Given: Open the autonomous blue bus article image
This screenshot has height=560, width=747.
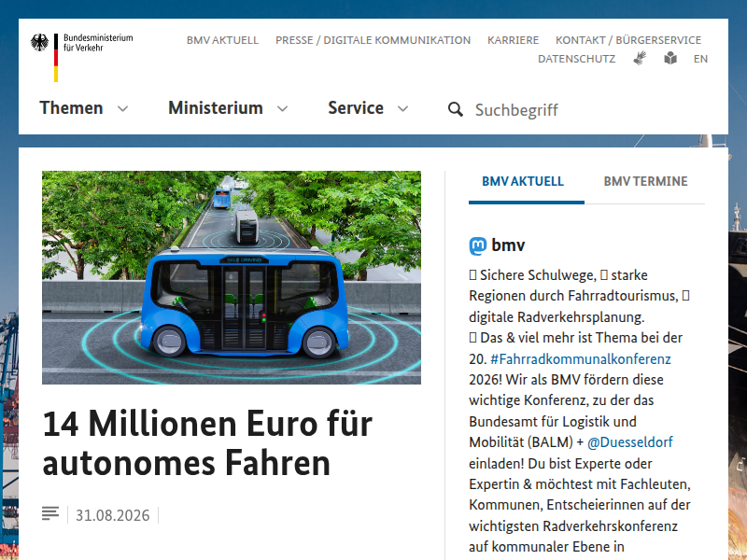Looking at the screenshot, I should point(232,277).
